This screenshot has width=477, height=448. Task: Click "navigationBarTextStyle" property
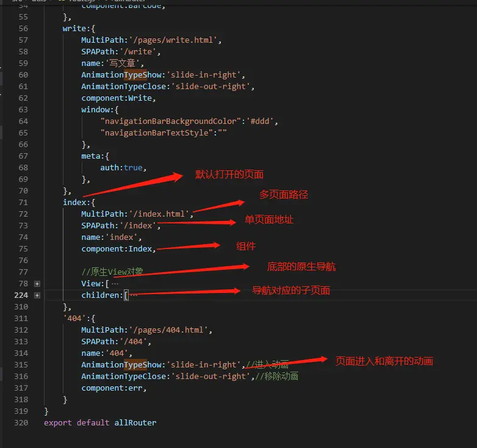[157, 132]
